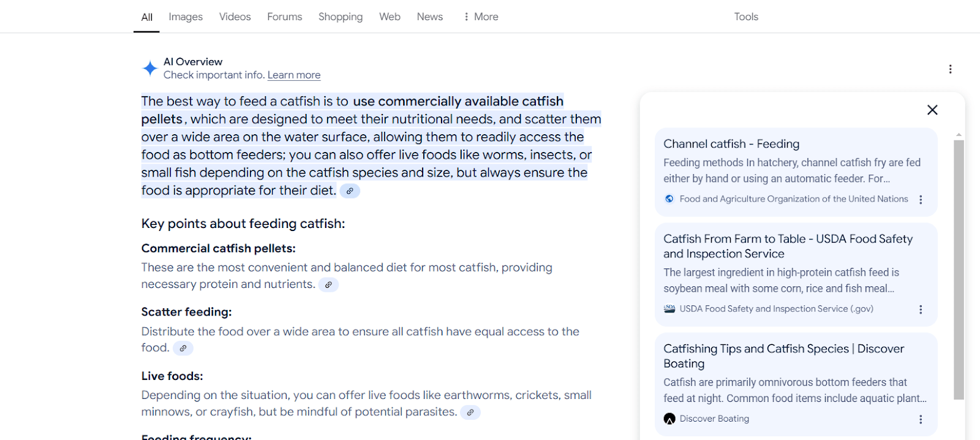Open options for the Discover Boating card

pos(921,419)
